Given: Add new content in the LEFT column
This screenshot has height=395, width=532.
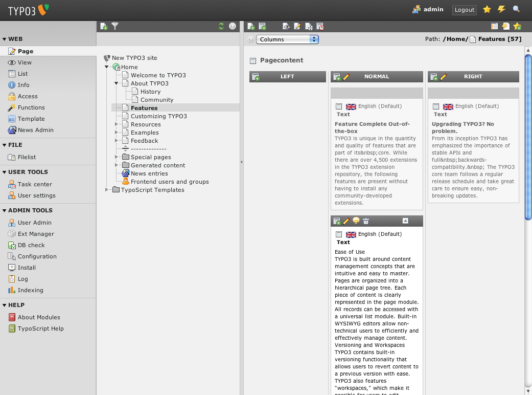Looking at the screenshot, I should [256, 77].
